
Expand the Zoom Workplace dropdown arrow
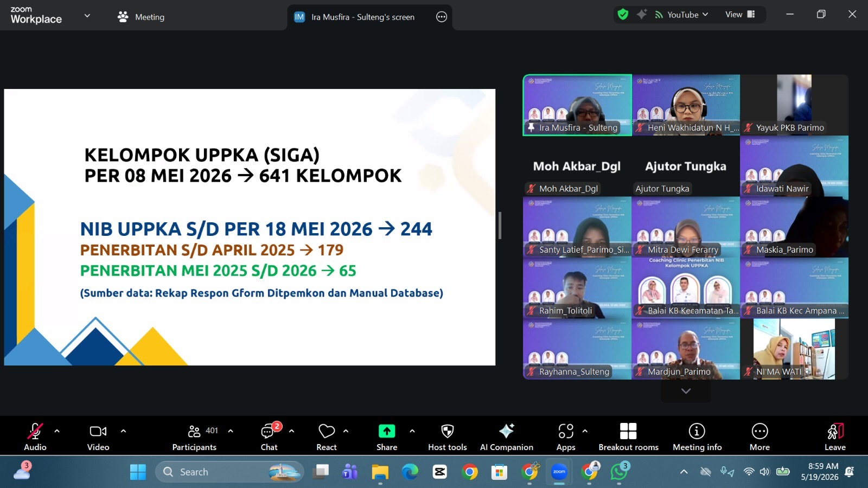87,16
